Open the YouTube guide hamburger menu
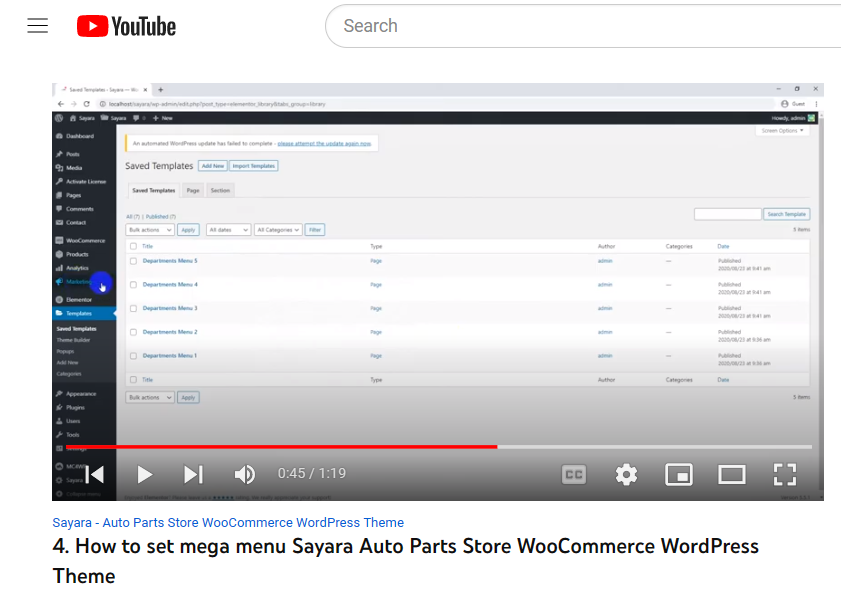 (38, 26)
